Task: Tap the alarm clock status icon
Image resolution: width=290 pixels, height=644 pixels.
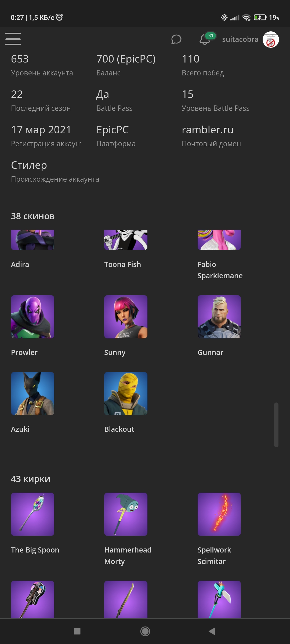Action: point(59,17)
